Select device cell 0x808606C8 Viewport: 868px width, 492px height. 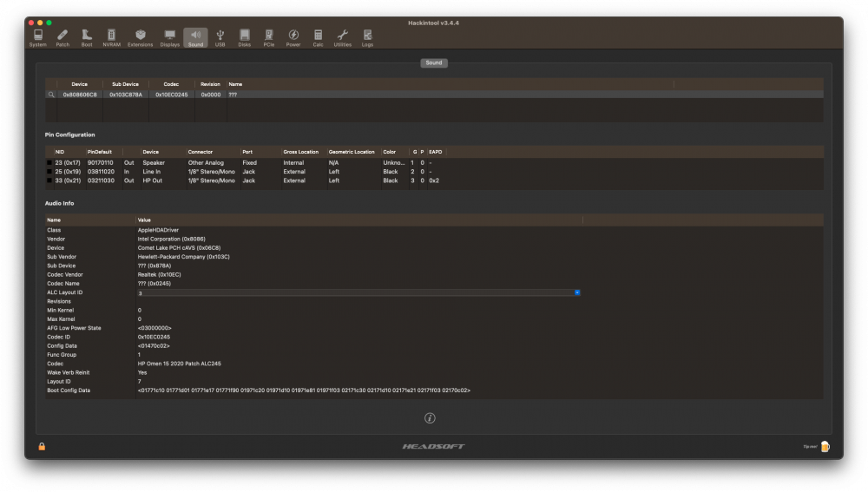click(x=80, y=95)
